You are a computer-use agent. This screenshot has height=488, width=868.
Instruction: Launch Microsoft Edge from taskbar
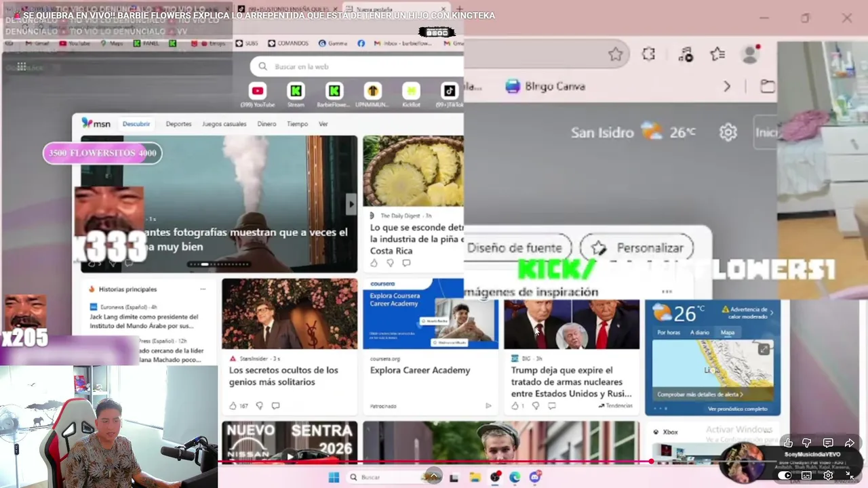tap(515, 477)
